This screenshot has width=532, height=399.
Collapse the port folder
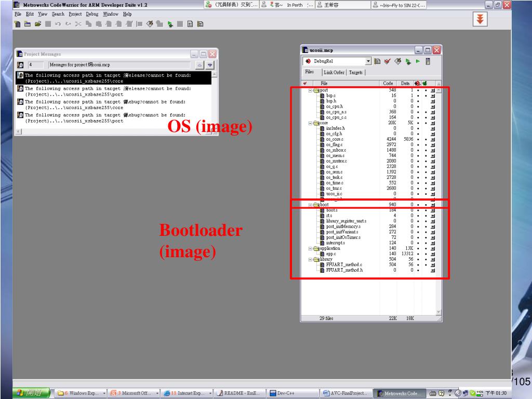[x=310, y=90]
